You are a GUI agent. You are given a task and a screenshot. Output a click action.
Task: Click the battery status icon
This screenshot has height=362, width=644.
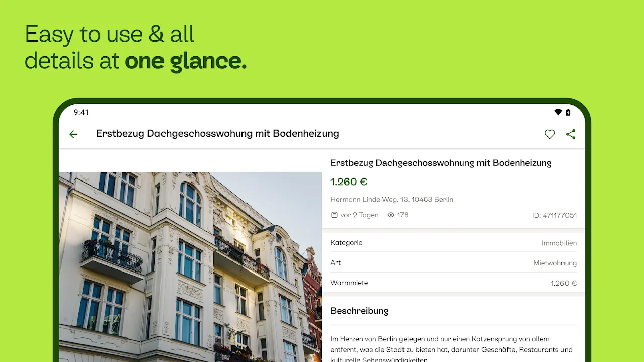568,112
